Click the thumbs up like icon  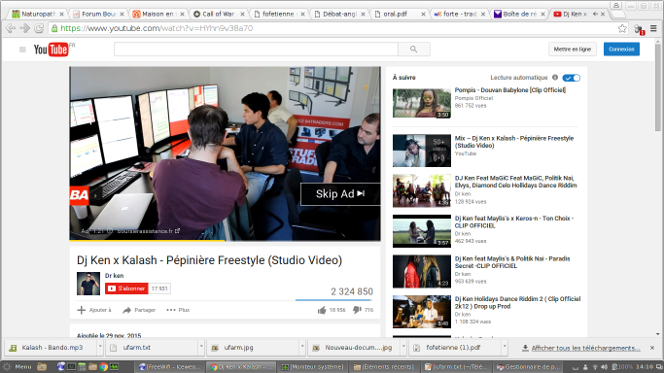click(322, 310)
